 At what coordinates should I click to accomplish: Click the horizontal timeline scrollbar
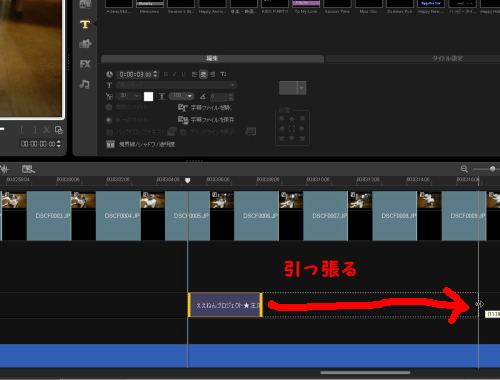365,373
